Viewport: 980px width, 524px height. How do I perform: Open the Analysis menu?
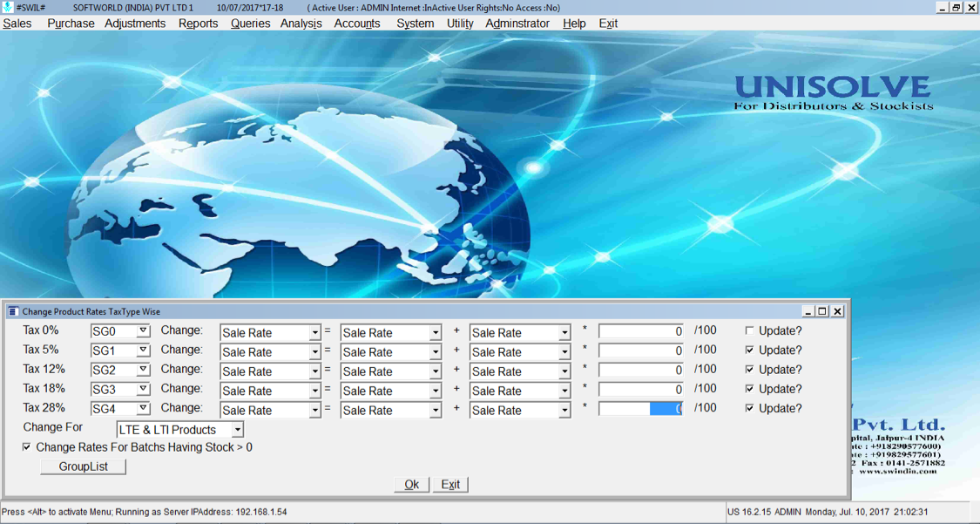301,24
